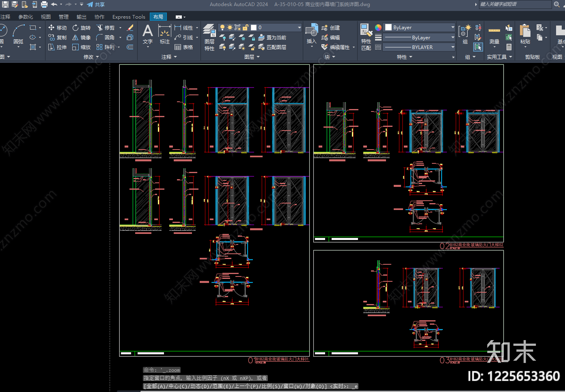Toggle group selection on/off button
Image resolution: width=565 pixels, height=392 pixels.
[x=478, y=47]
